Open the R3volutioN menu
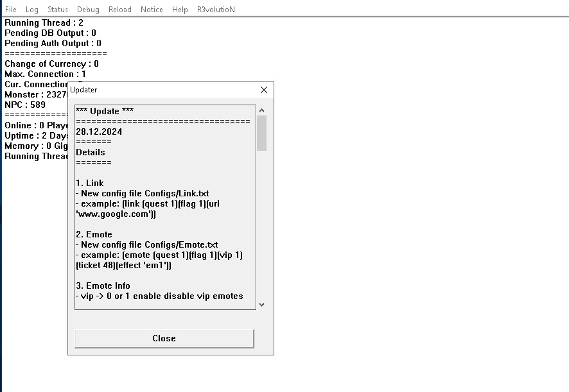Viewport: 569px width, 392px height. [216, 10]
